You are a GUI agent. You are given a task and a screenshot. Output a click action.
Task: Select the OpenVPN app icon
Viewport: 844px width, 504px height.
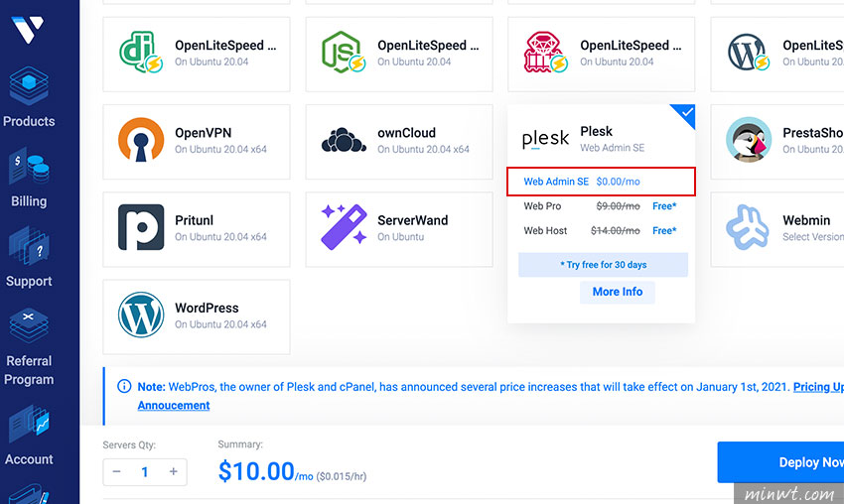[141, 140]
